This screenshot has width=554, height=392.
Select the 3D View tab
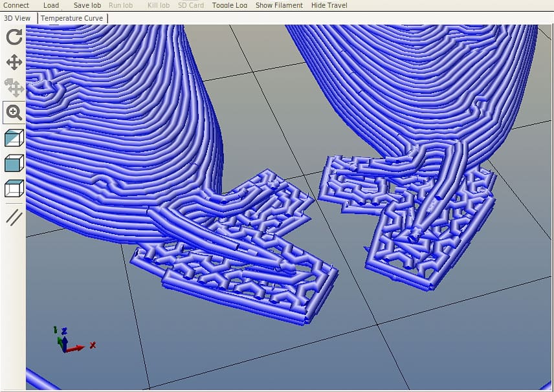[17, 18]
